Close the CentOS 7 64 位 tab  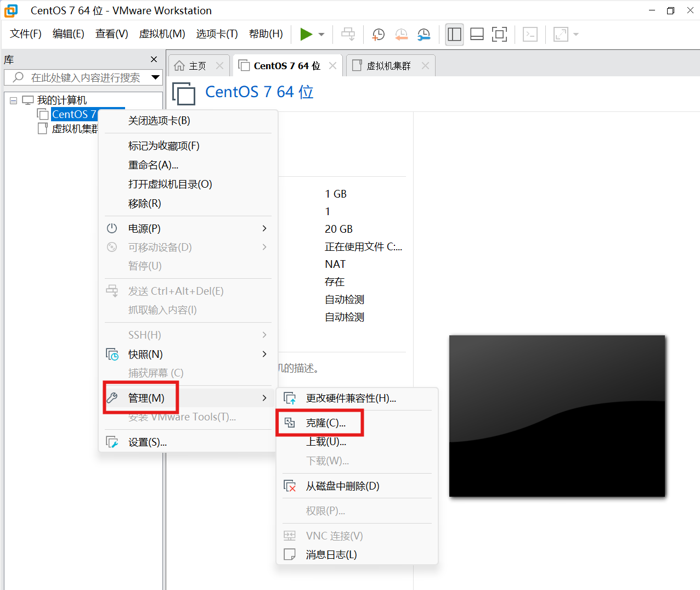point(332,66)
